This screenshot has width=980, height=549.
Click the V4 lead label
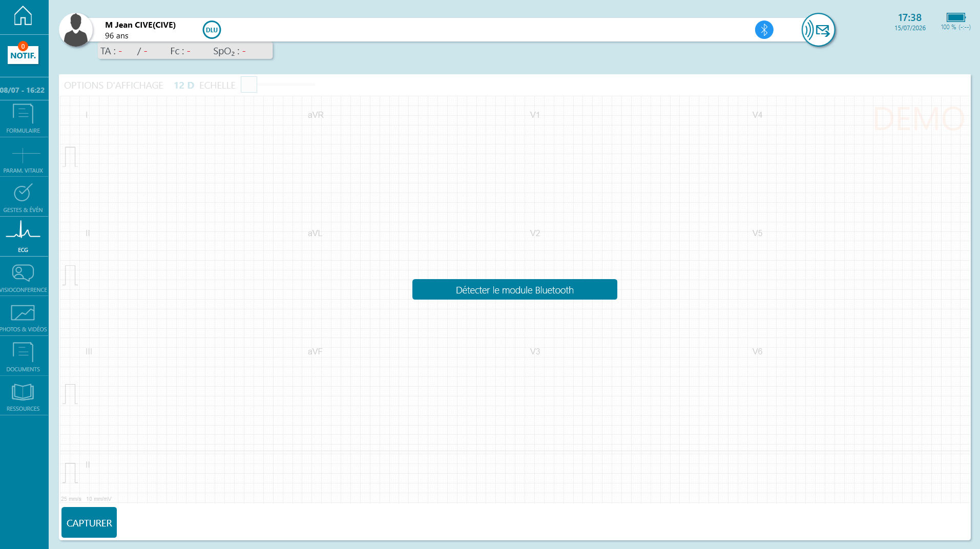pos(757,115)
